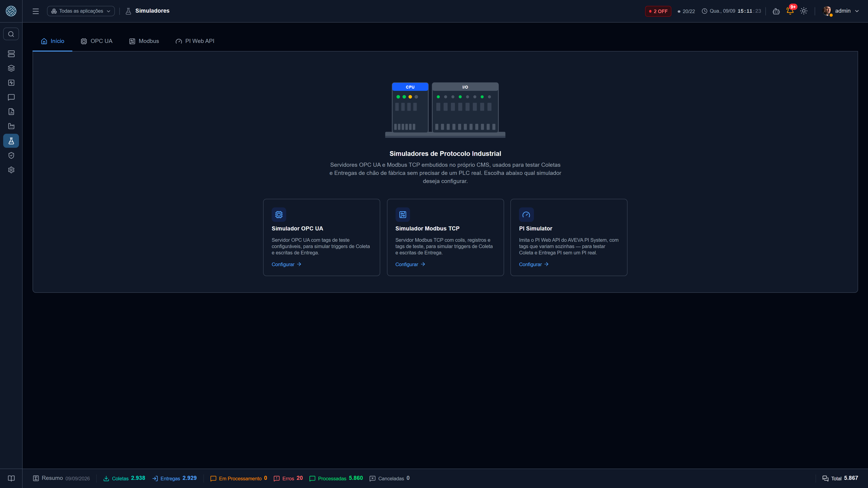Open the messages sidebar icon

click(11, 97)
